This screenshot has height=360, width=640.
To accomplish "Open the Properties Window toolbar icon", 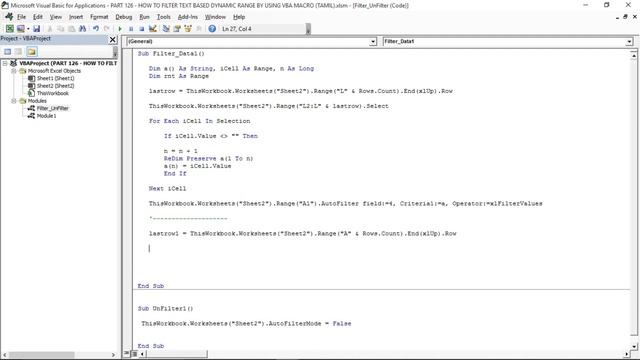I will [x=177, y=29].
